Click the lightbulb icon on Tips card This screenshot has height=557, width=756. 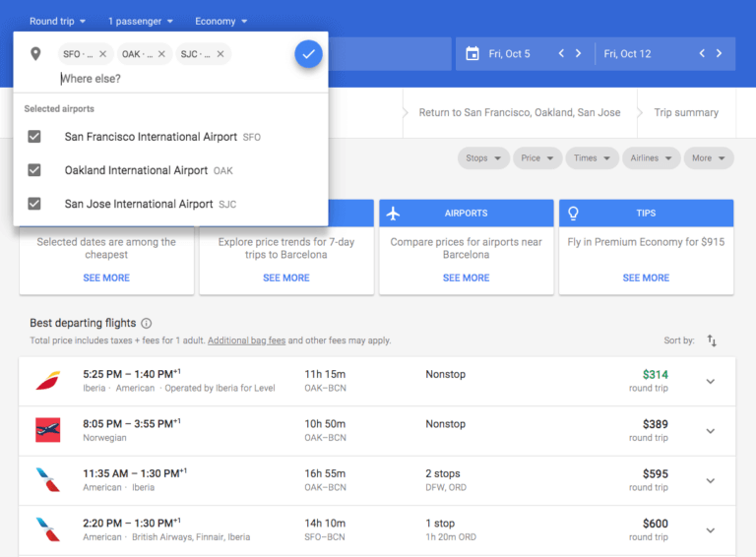coord(573,213)
